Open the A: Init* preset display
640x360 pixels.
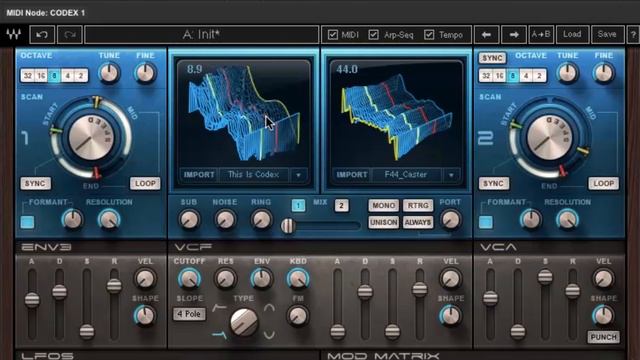pyautogui.click(x=202, y=35)
